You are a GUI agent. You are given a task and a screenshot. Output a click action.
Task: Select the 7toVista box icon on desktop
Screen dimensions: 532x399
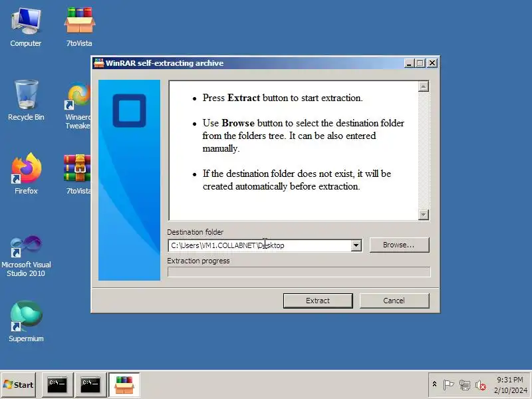[x=79, y=27]
